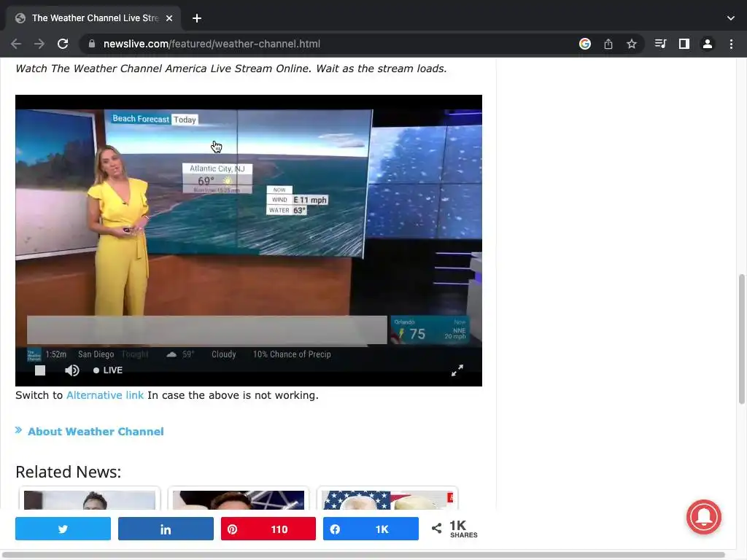This screenshot has height=560, width=747.
Task: Open the Alternative link
Action: (x=105, y=395)
